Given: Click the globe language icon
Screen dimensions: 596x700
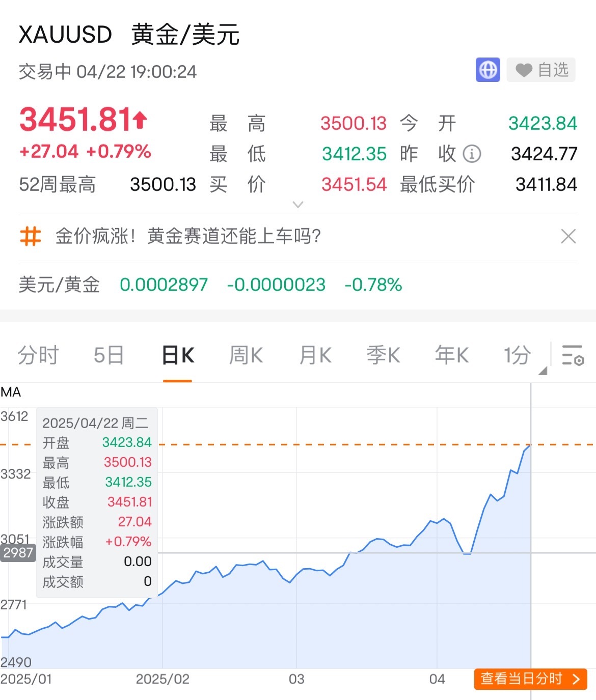Looking at the screenshot, I should 487,70.
